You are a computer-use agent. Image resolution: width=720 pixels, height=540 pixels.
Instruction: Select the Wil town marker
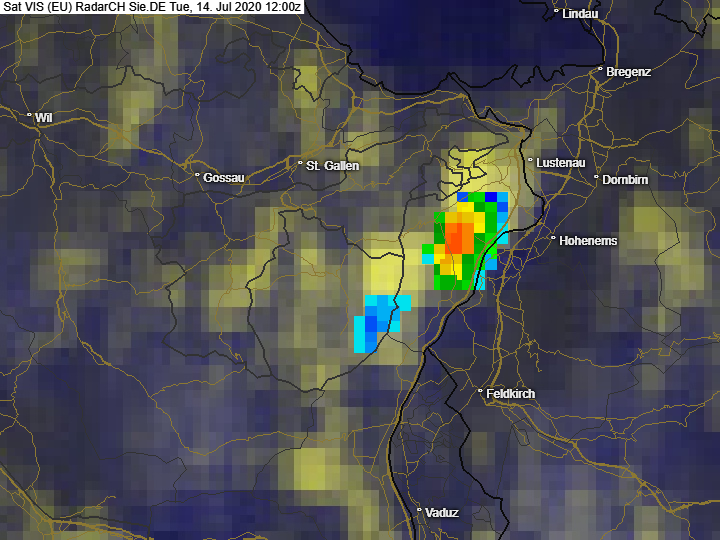point(29,115)
